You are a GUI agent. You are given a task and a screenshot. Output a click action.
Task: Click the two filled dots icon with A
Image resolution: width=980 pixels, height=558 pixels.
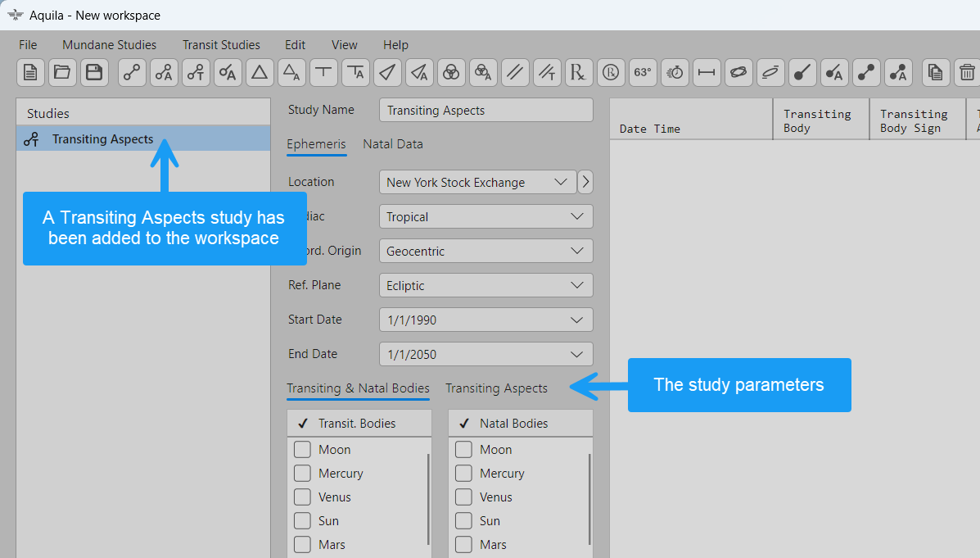[x=897, y=73]
